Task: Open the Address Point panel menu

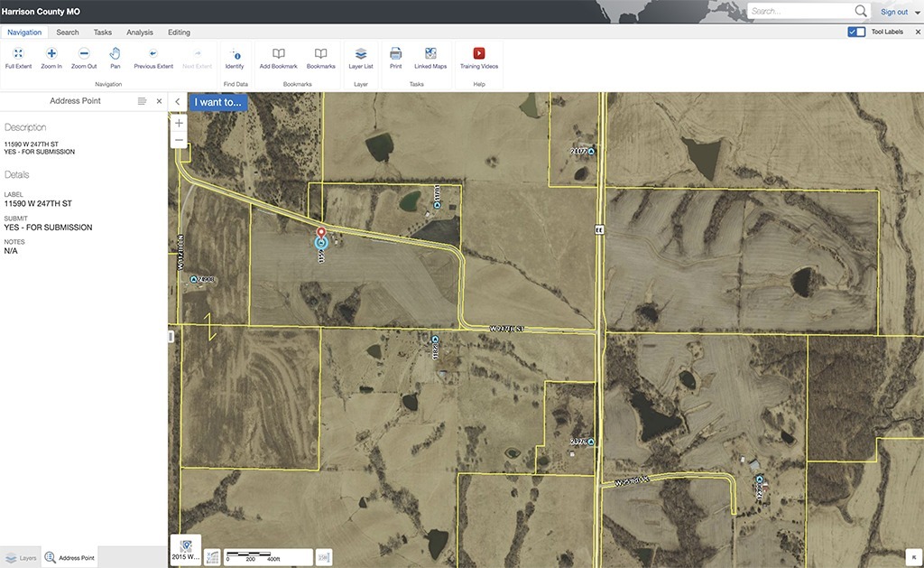Action: coord(142,101)
